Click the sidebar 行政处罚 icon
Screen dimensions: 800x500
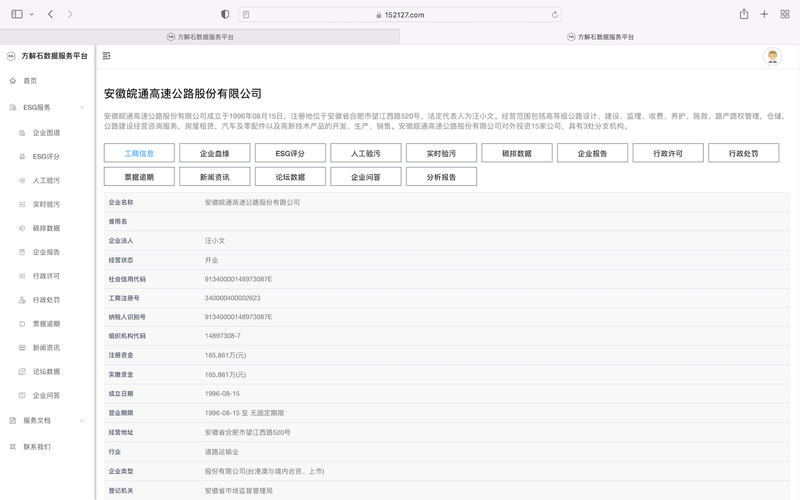(22, 300)
